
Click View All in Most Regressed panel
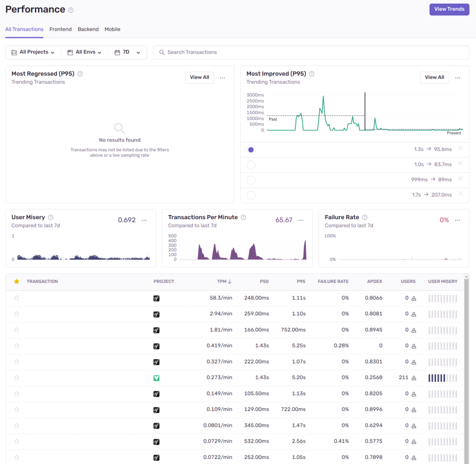199,78
